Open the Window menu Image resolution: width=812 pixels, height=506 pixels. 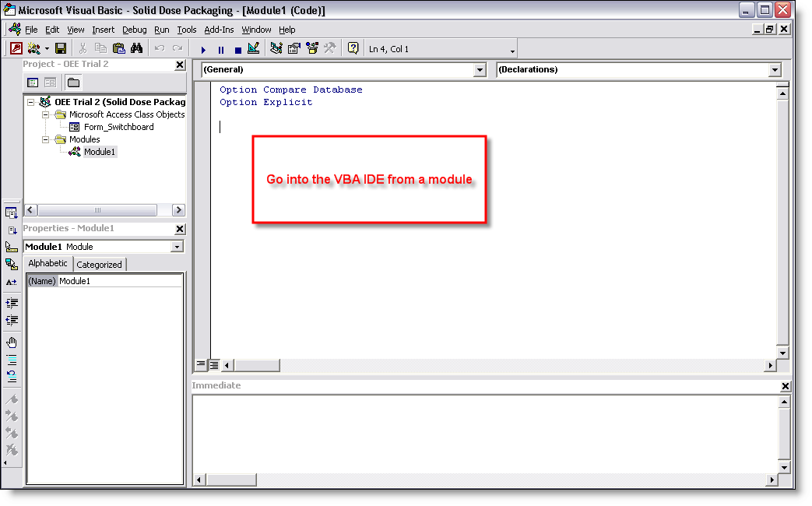pyautogui.click(x=256, y=30)
